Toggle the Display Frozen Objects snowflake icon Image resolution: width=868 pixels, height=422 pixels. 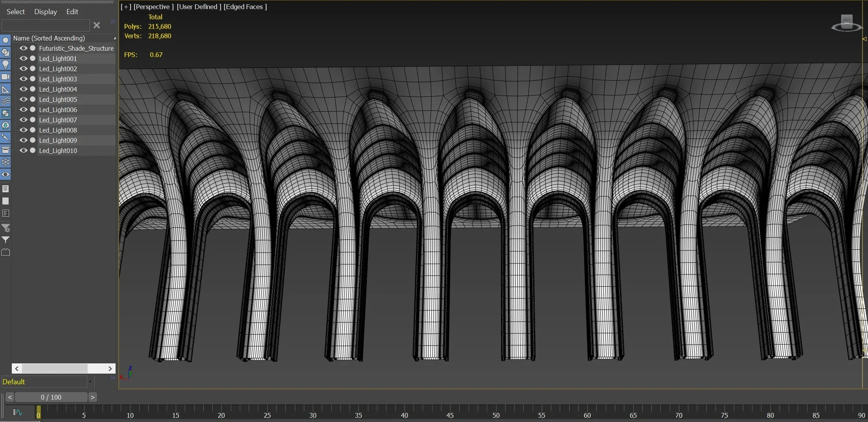6,162
